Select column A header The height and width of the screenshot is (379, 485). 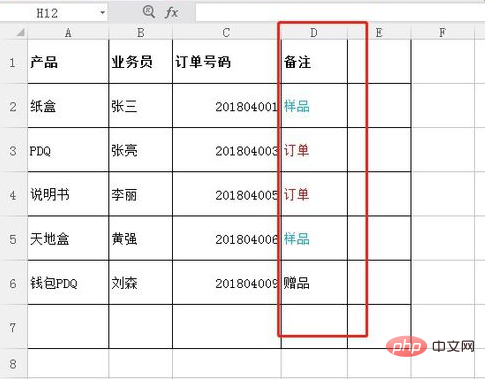click(68, 33)
